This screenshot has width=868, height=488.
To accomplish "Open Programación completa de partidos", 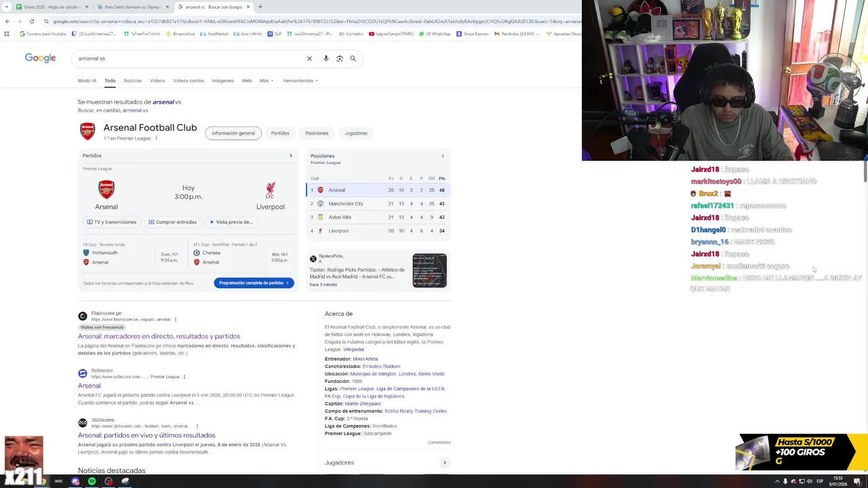I will coord(254,283).
